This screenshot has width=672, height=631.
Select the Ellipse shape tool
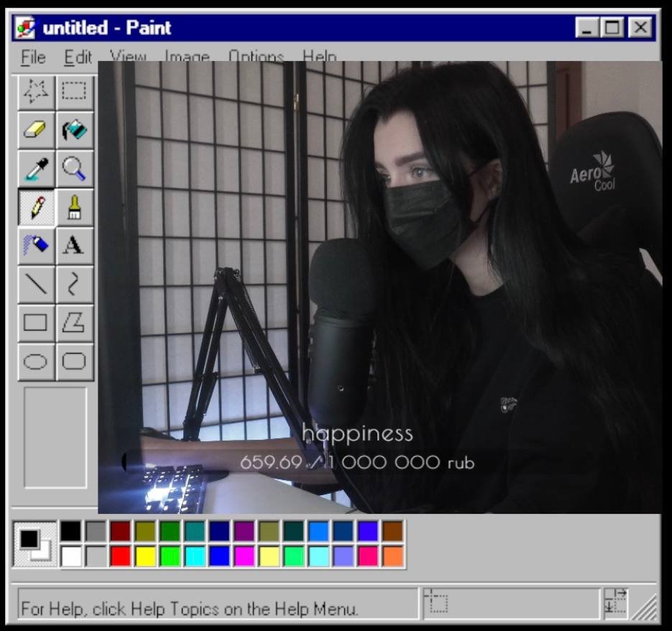pos(36,361)
